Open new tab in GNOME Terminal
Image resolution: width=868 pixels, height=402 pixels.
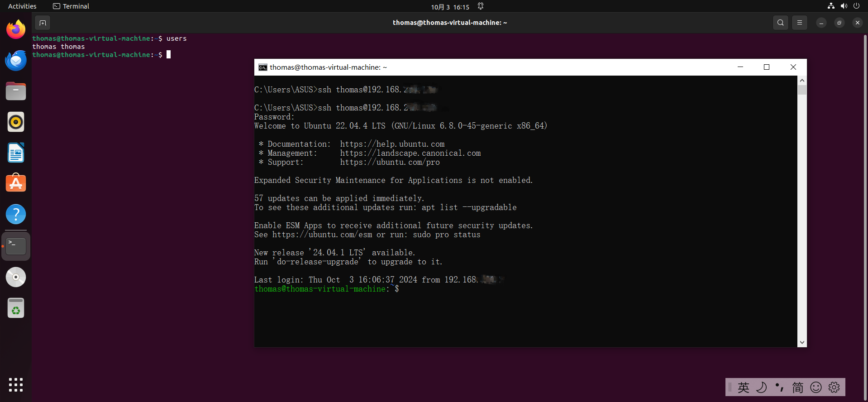(x=43, y=23)
